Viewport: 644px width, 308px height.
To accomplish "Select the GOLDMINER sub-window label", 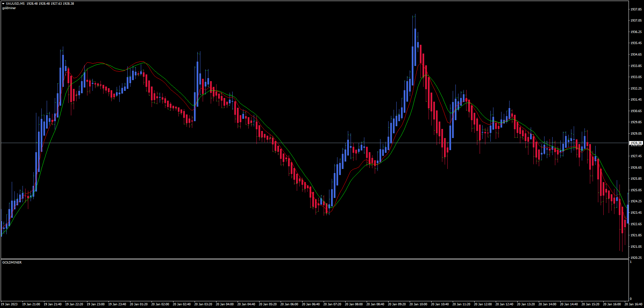I will point(12,263).
